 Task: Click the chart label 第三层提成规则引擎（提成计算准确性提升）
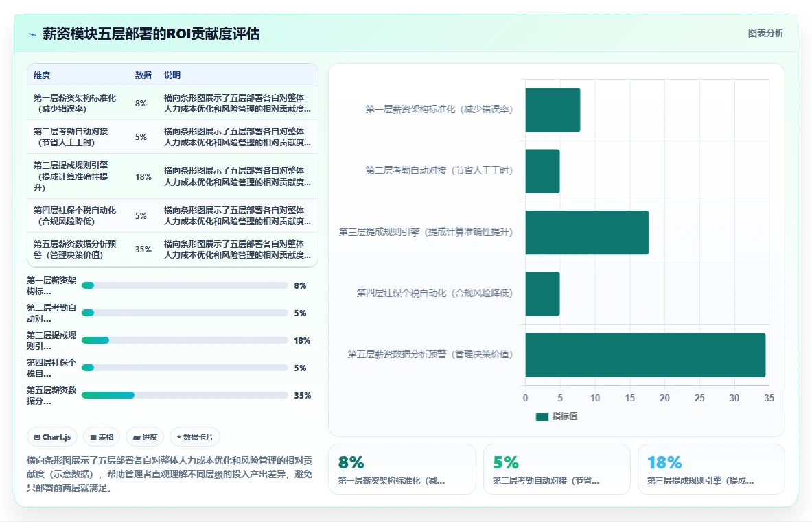[x=426, y=233]
